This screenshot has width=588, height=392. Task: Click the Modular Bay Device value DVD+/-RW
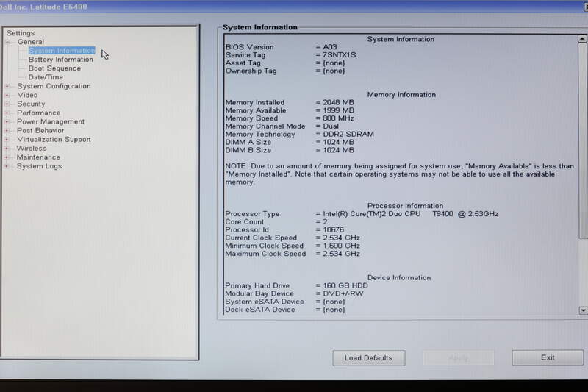343,293
